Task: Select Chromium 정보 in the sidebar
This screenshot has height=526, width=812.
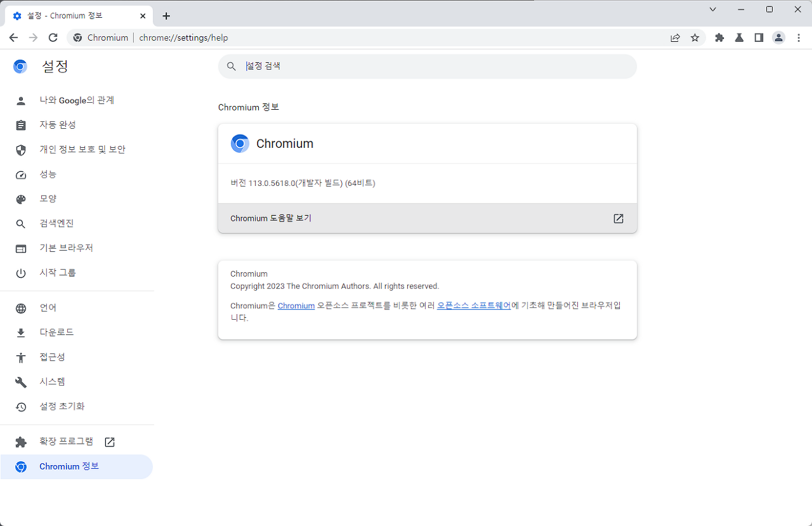Action: (77, 467)
